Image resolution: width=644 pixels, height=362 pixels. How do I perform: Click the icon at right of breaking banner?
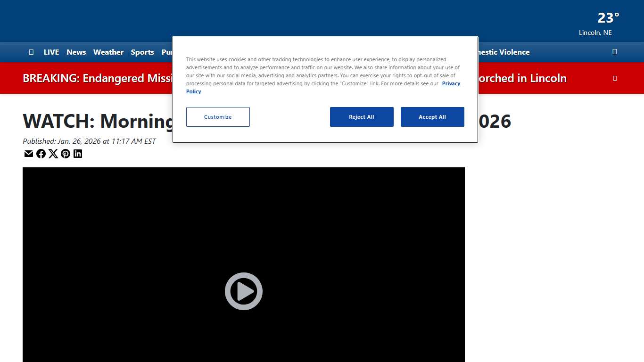pos(614,78)
